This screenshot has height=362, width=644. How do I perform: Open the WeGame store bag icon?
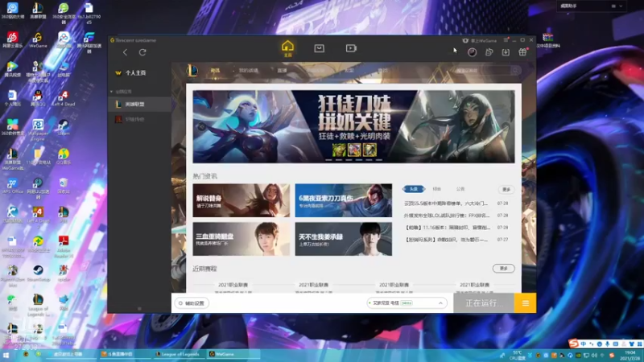[319, 48]
